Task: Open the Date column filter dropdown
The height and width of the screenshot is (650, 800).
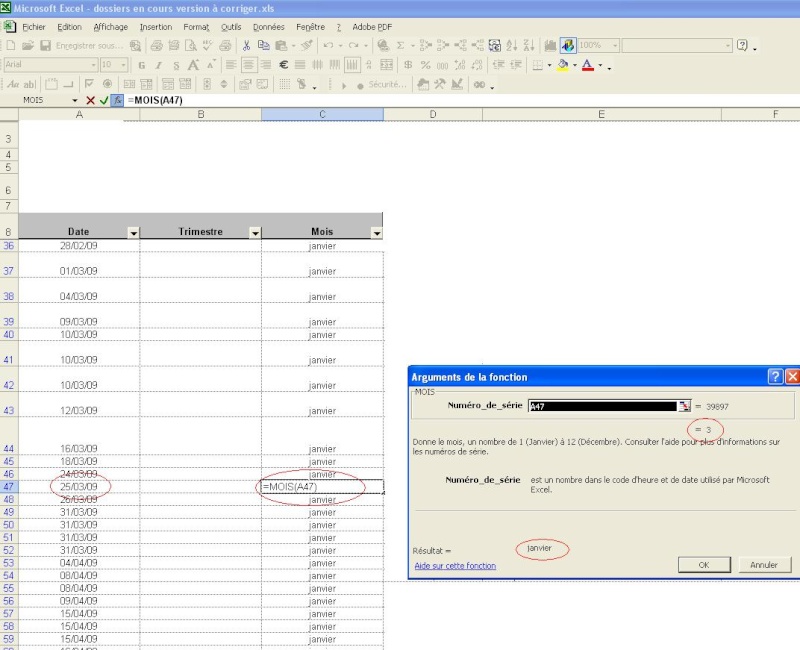Action: tap(133, 233)
